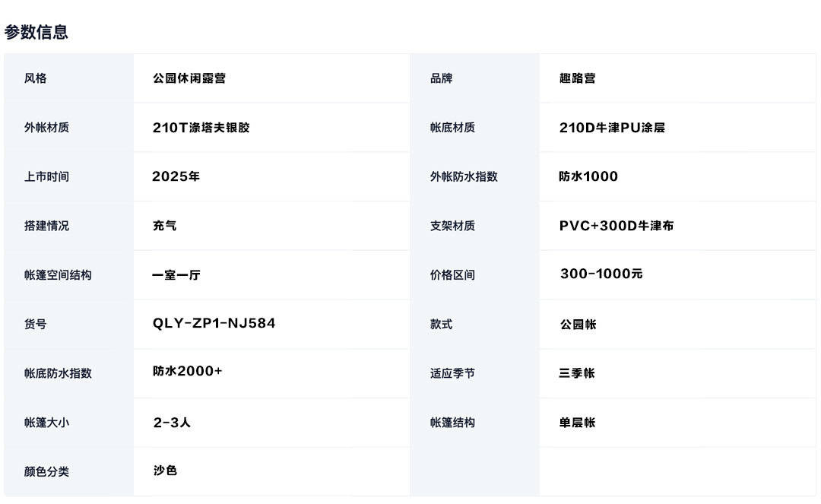The image size is (821, 504).
Task: Select the 公园休闲露营 style value
Action: pos(189,78)
